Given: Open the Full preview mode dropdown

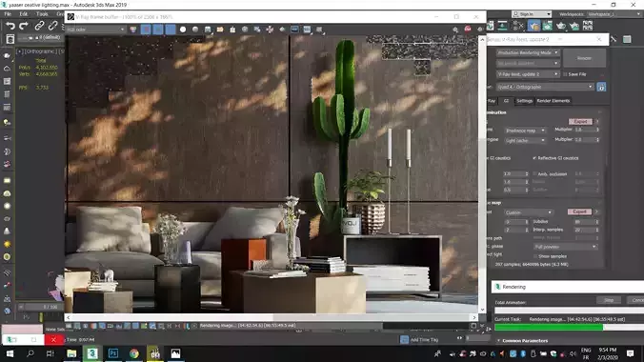Looking at the screenshot, I should pyautogui.click(x=566, y=247).
